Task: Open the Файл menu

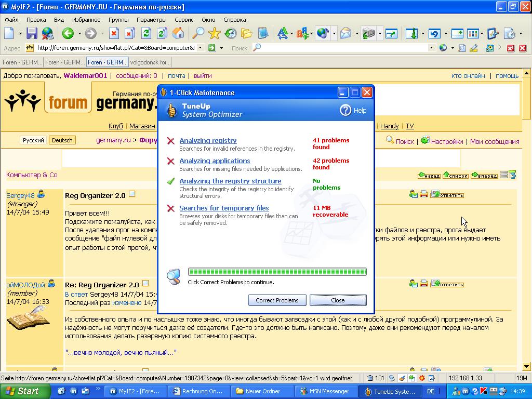Action: (x=11, y=20)
